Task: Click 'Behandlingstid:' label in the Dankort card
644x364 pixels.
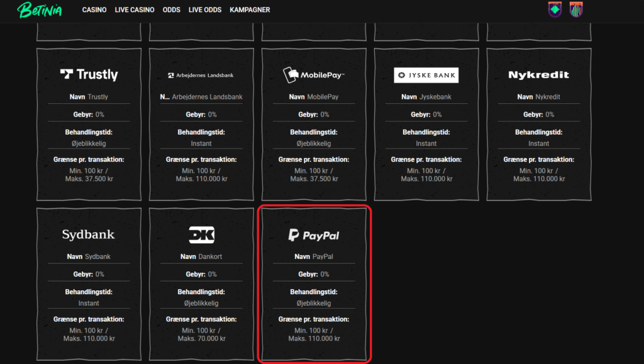Action: [201, 292]
